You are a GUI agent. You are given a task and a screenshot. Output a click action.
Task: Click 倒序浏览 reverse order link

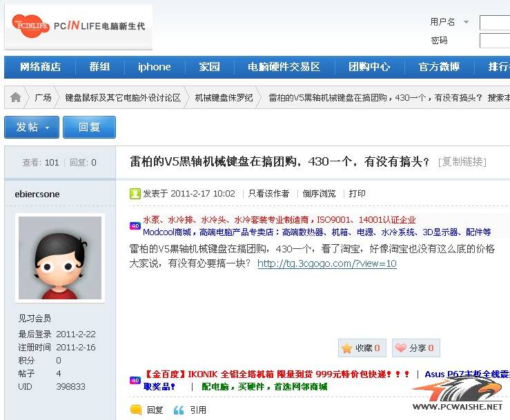319,194
